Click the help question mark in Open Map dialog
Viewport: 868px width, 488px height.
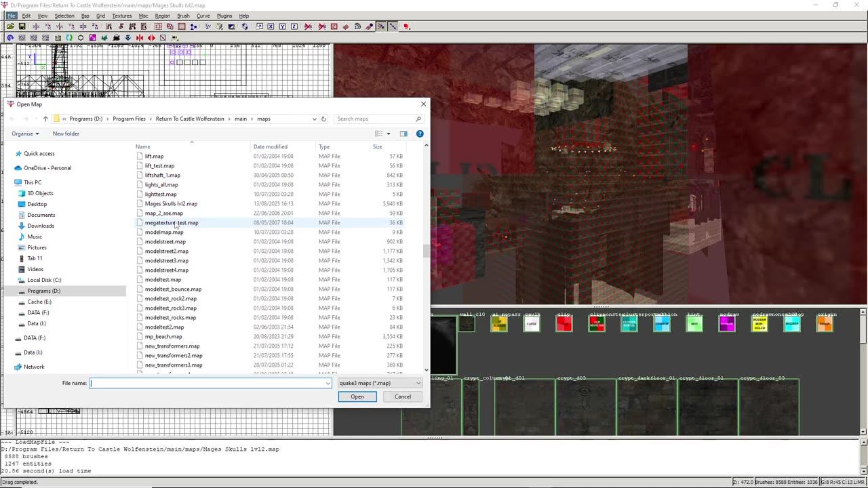(420, 134)
